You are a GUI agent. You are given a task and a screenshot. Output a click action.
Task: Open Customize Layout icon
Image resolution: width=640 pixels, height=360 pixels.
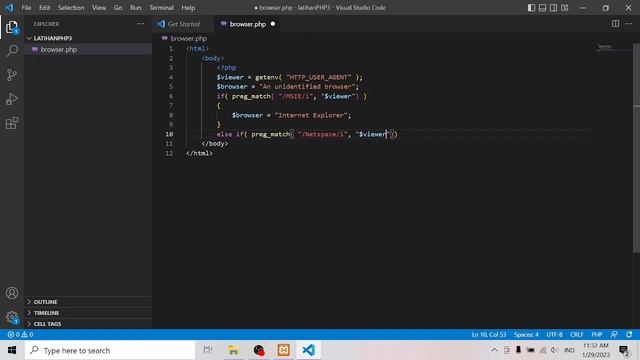point(564,8)
